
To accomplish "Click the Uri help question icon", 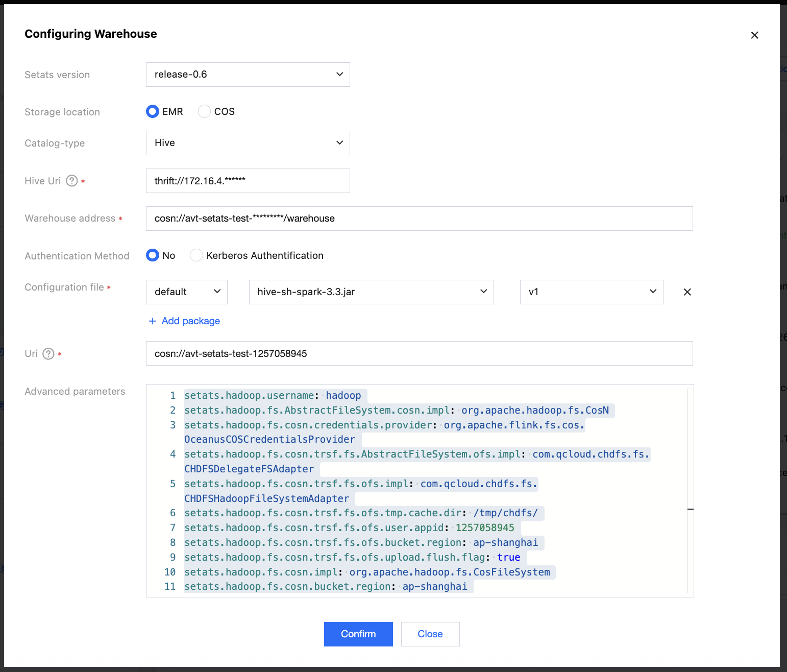I will 48,354.
